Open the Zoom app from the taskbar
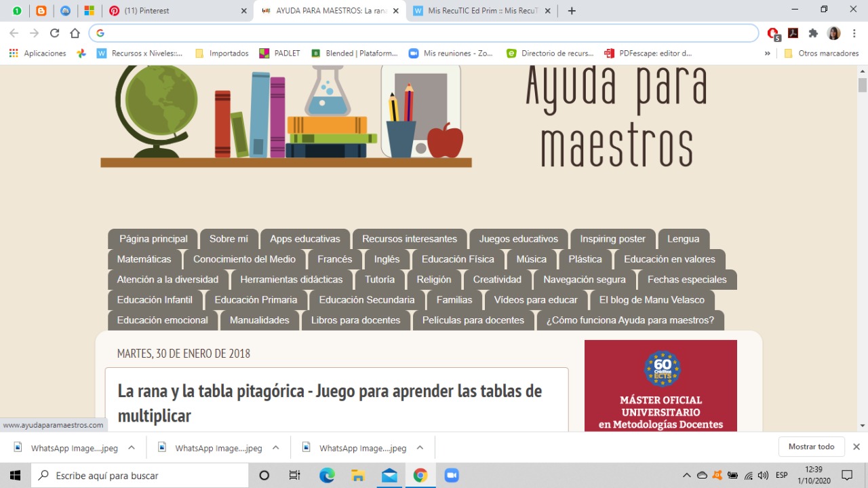Viewport: 868px width, 488px height. (x=452, y=476)
